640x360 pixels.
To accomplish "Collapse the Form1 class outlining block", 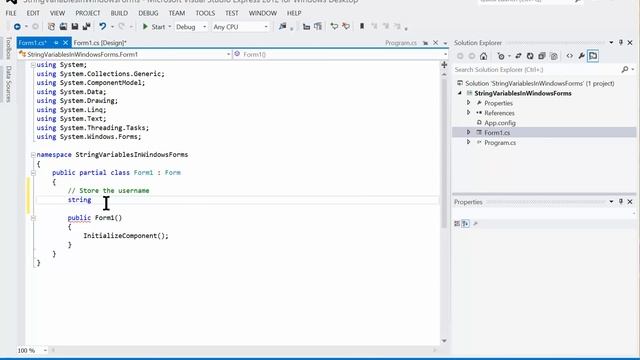I will [x=33, y=173].
